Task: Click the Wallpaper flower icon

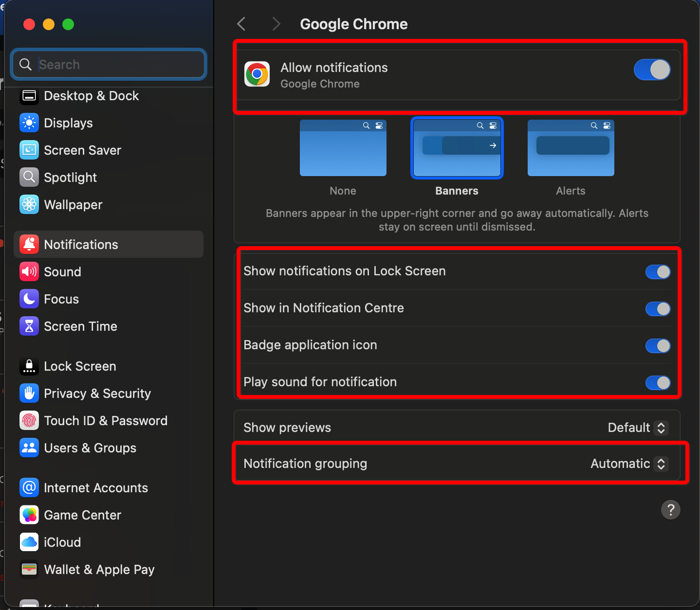Action: pyautogui.click(x=29, y=205)
